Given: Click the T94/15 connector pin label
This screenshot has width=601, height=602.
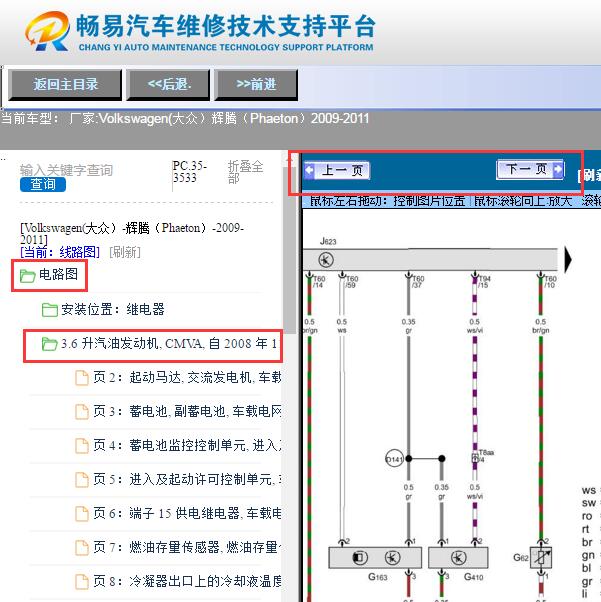Looking at the screenshot, I should [x=484, y=282].
